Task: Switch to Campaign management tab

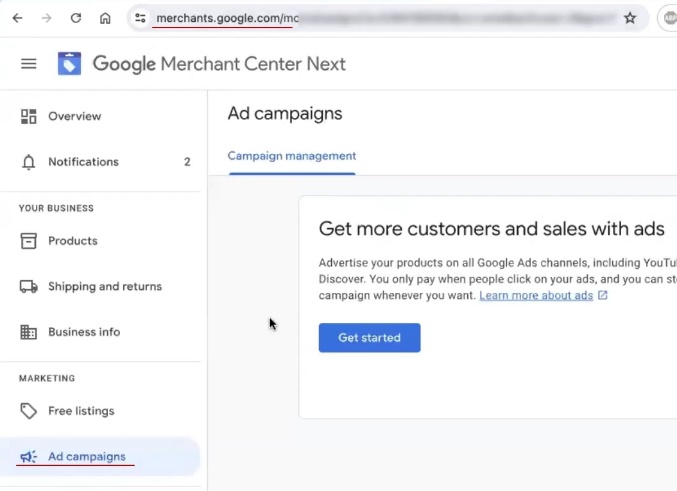Action: 292,156
